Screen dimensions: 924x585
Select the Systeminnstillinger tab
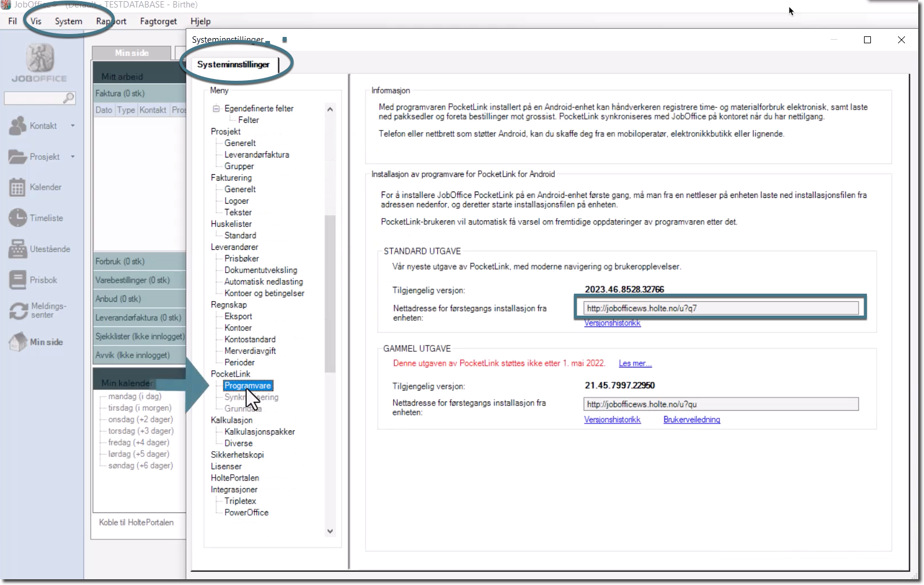point(234,64)
